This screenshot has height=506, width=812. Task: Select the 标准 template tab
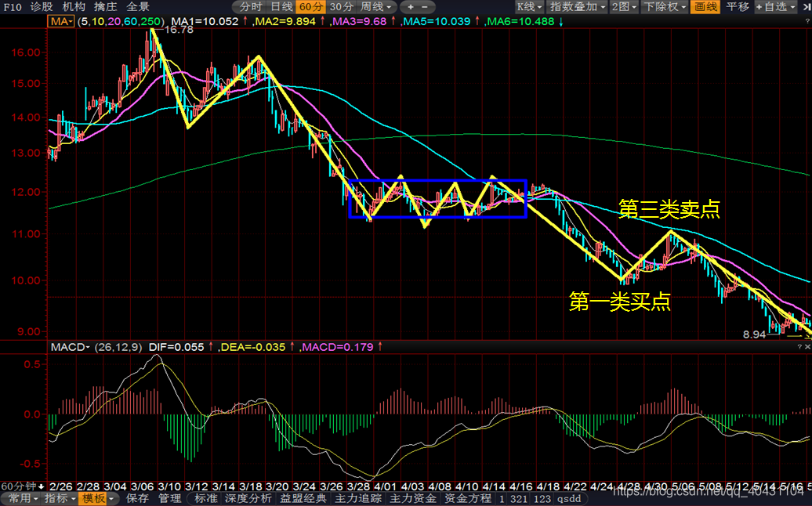tap(205, 498)
